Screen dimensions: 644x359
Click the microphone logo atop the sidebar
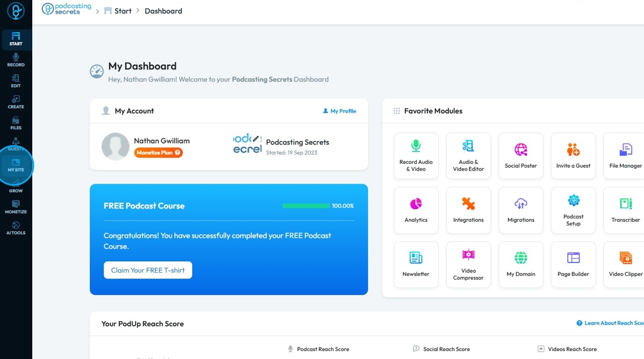[x=16, y=11]
